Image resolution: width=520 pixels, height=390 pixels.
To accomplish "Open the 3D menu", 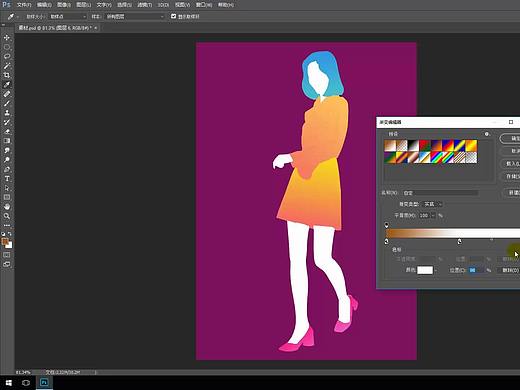I will coord(163,5).
